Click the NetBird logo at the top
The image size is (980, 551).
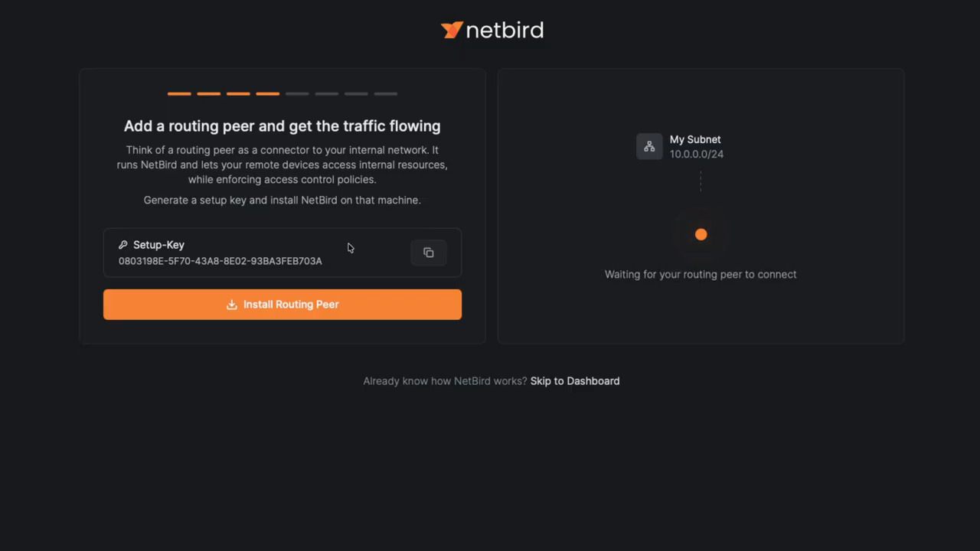point(492,30)
